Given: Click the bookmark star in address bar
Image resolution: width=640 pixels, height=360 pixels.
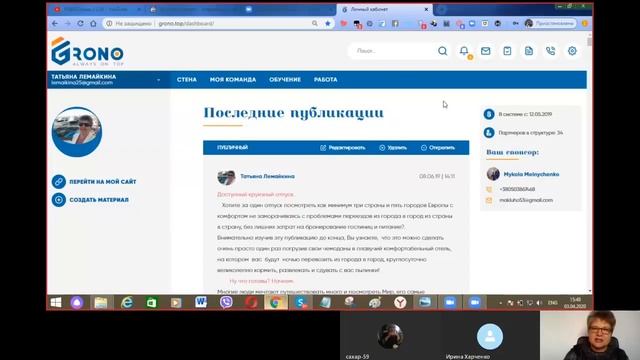Looking at the screenshot, I should 328,24.
